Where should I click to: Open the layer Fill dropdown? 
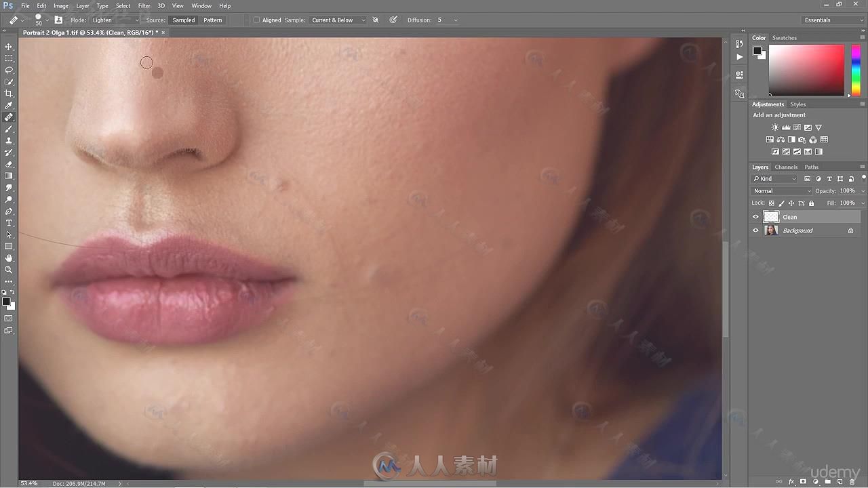pos(863,203)
